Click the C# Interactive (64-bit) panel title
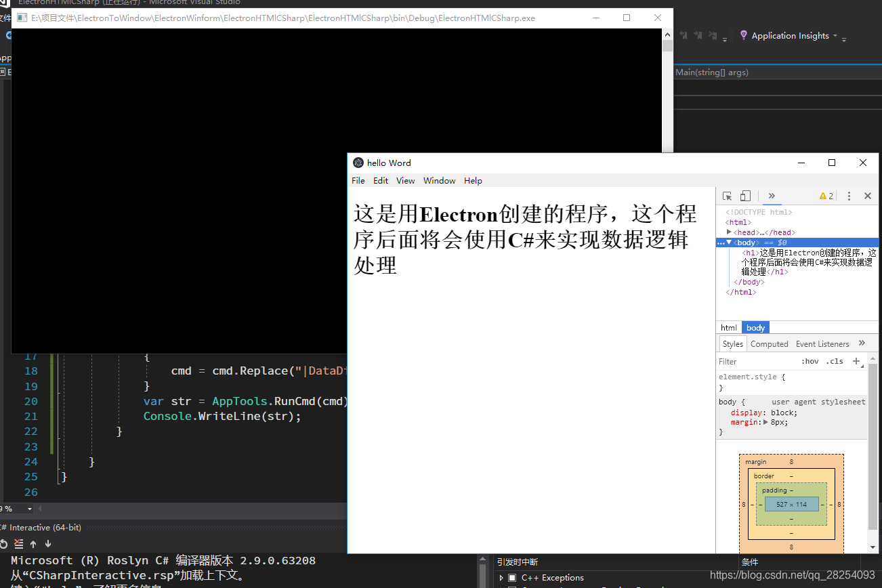The image size is (882, 588). point(41,528)
